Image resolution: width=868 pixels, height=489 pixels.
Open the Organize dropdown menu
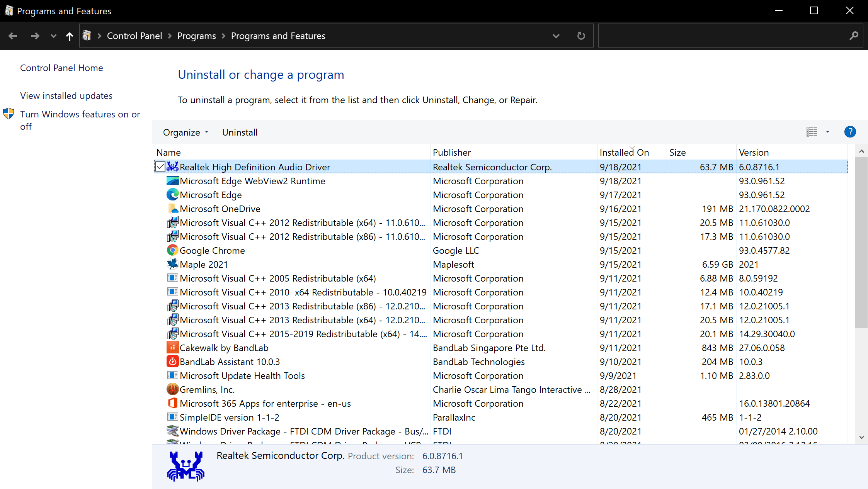(x=186, y=132)
